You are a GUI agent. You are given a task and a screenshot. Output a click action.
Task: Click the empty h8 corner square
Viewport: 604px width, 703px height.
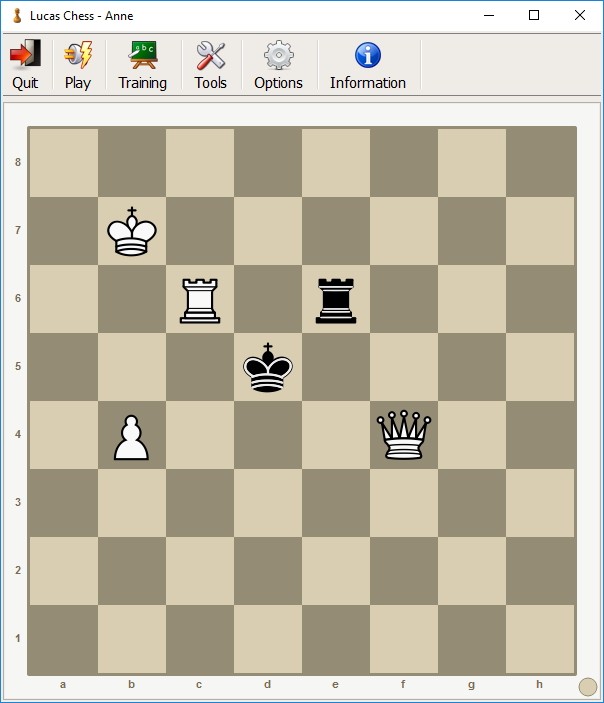[x=540, y=163]
